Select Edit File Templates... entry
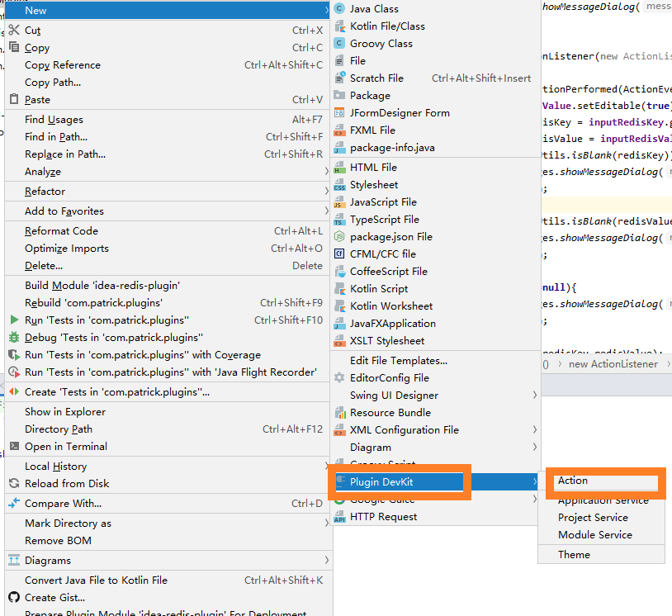 [435, 361]
